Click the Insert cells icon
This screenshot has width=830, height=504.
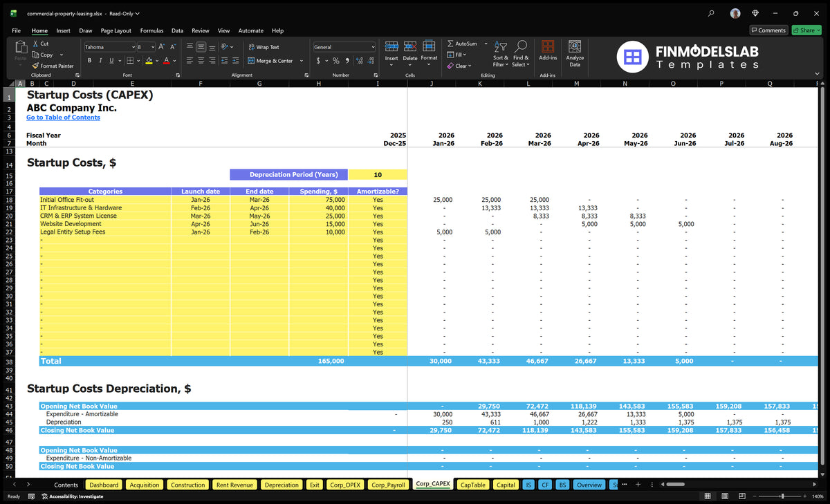pyautogui.click(x=391, y=46)
